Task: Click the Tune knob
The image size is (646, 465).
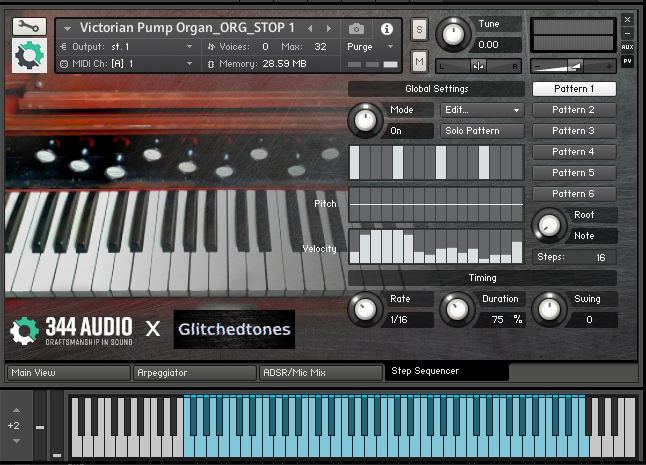Action: tap(455, 35)
